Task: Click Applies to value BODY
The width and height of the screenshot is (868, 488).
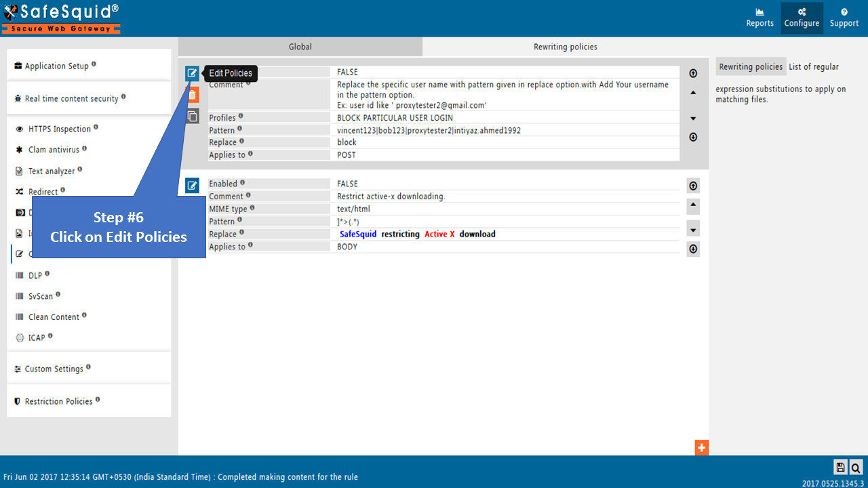Action: [347, 247]
